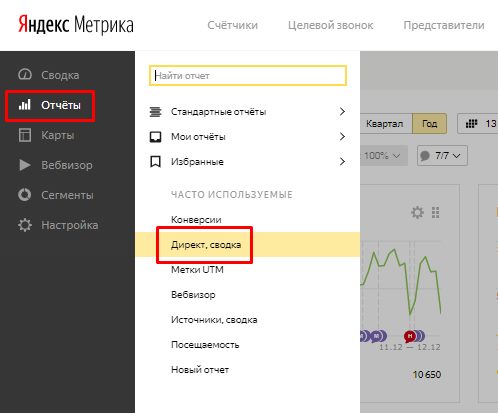
Task: Click the grouping icon next to 13
Action: (471, 124)
